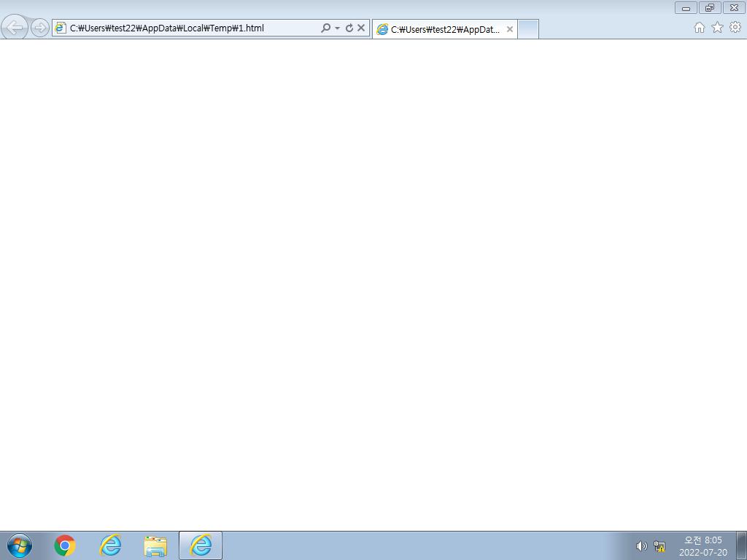Open Windows Explorer folder taskbar icon
The image size is (747, 560).
[155, 546]
